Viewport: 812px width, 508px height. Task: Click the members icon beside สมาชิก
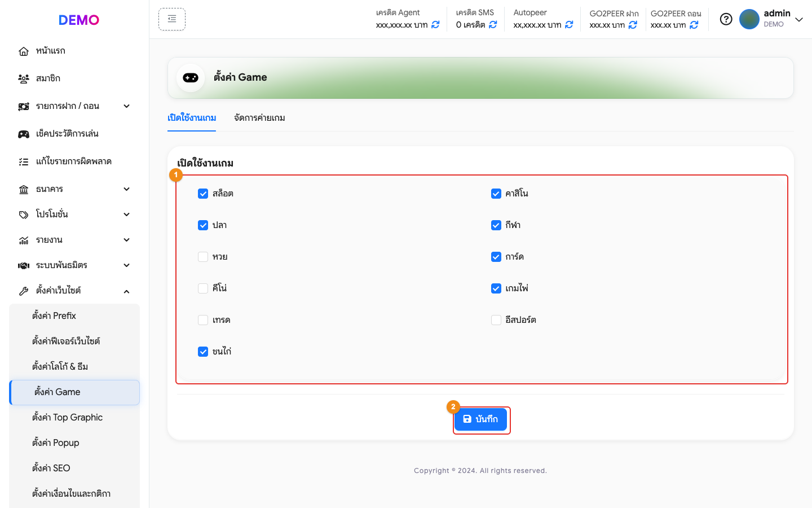pos(24,78)
